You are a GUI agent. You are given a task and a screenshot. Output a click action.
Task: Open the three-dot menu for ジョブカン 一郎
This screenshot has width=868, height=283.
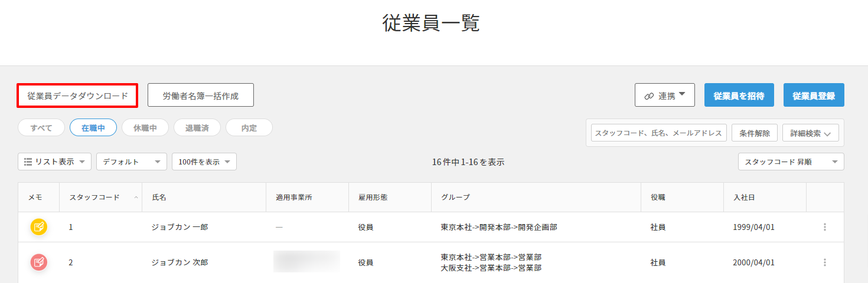pyautogui.click(x=825, y=227)
